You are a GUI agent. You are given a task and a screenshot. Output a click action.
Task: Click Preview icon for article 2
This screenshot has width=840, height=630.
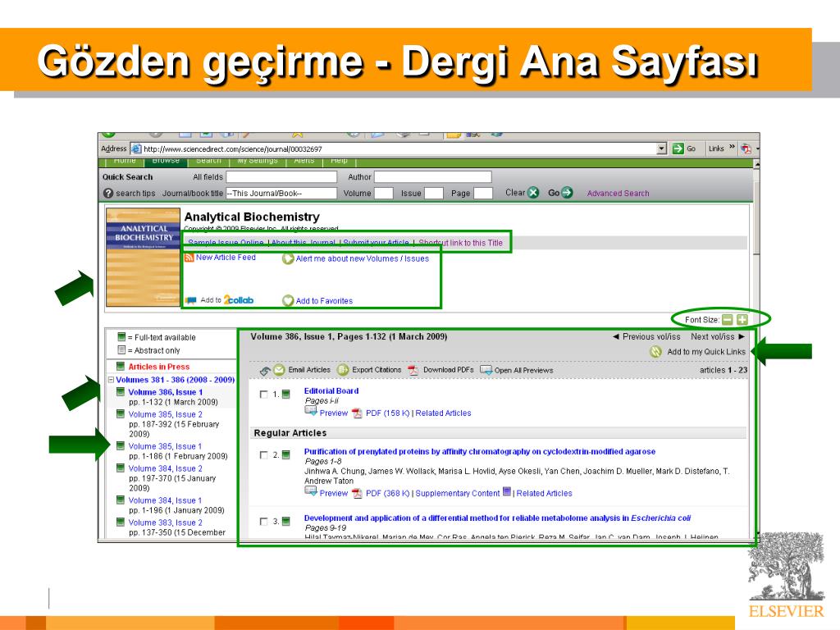coord(311,492)
